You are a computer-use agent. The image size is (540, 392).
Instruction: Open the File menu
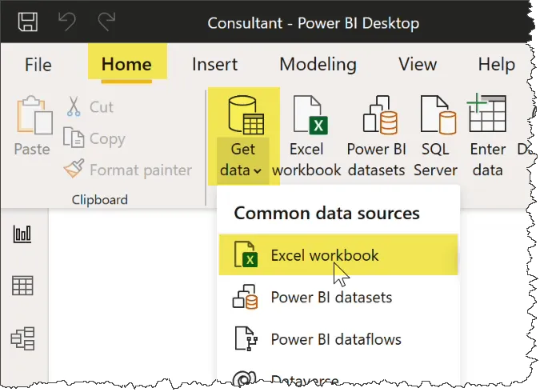pos(38,64)
